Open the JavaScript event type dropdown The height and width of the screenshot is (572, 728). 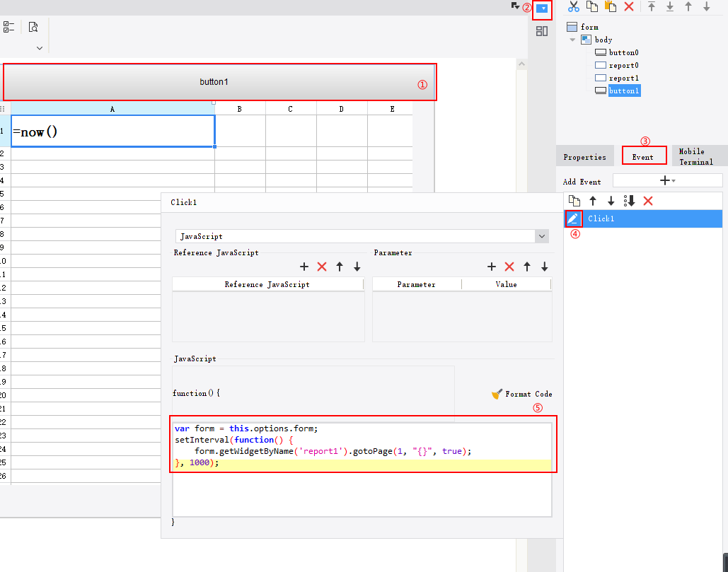click(541, 235)
